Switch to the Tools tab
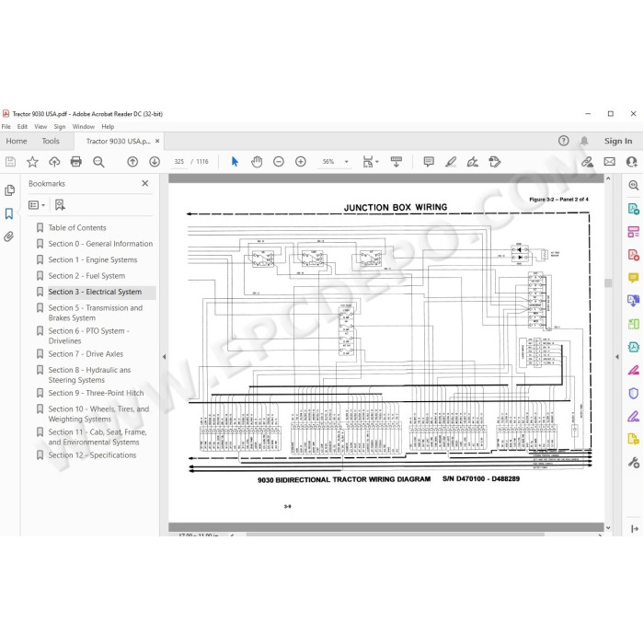 tap(51, 141)
